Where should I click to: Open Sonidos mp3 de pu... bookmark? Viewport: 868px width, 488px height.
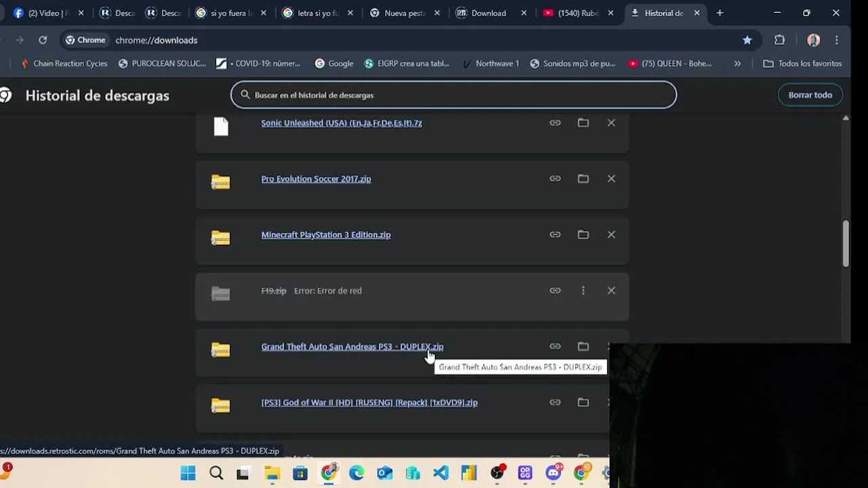click(573, 64)
